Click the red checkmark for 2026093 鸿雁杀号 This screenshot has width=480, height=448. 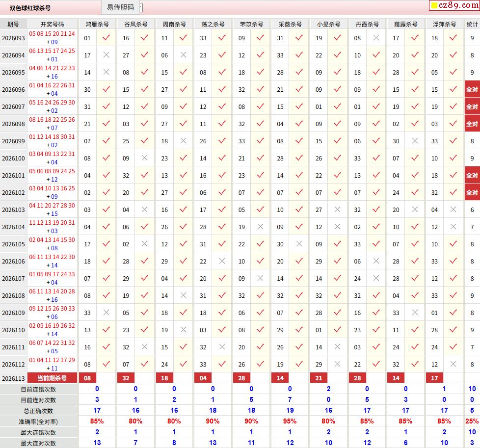point(106,38)
